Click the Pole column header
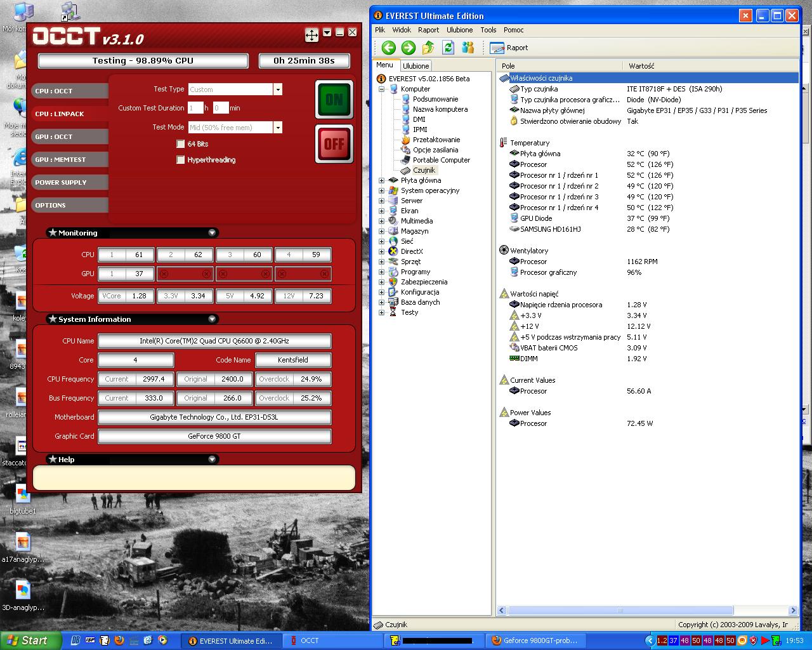The width and height of the screenshot is (812, 650). click(x=560, y=66)
